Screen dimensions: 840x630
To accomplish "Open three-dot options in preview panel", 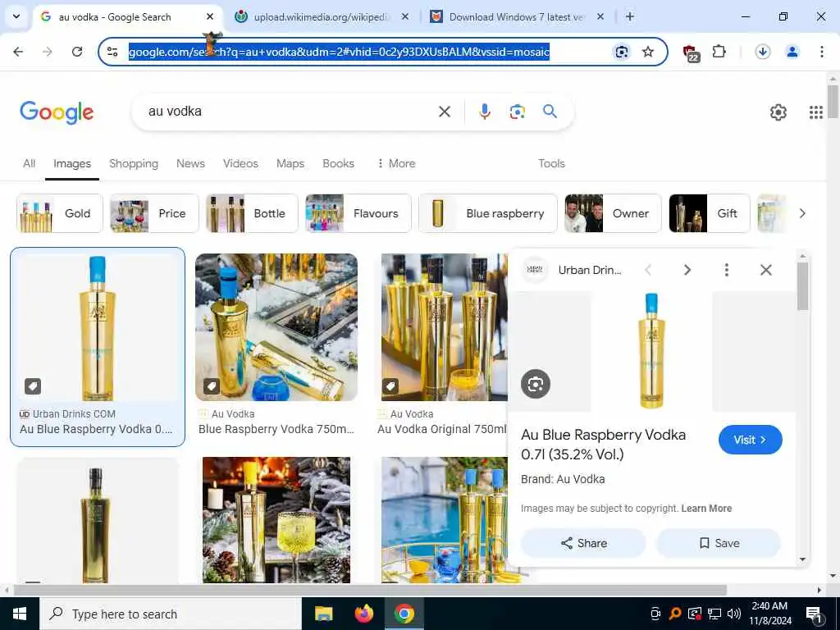I will [x=727, y=269].
